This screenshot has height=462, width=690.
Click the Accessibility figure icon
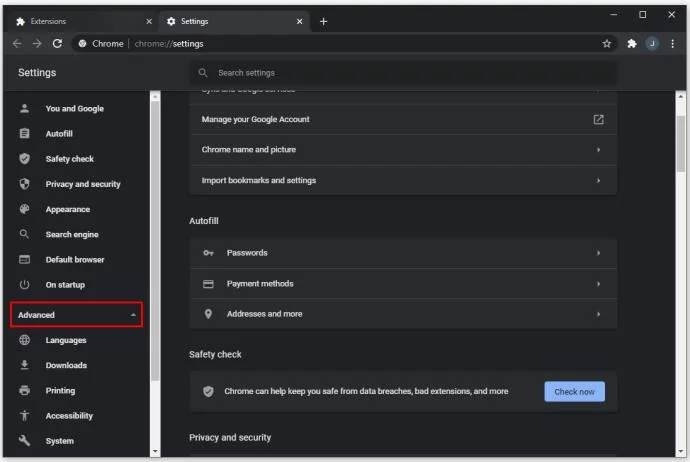pos(25,416)
